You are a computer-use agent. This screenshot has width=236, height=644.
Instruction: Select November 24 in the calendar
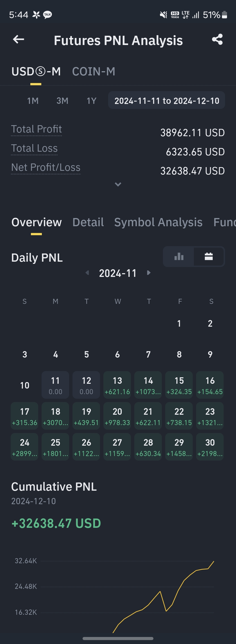tap(24, 447)
